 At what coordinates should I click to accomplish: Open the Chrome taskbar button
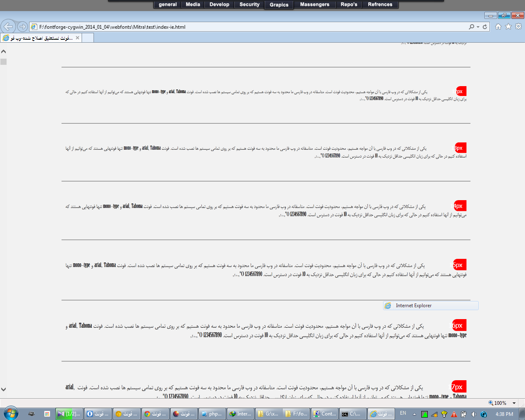pos(155,414)
